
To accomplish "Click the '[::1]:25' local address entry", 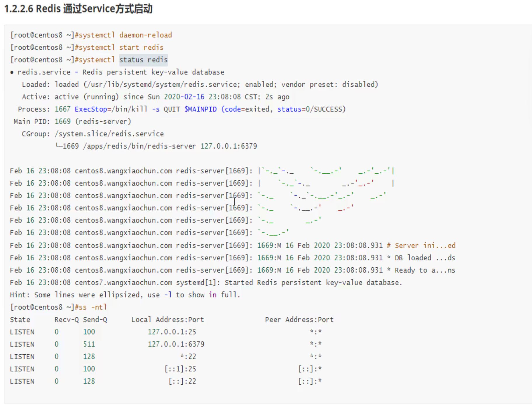I will [x=180, y=369].
